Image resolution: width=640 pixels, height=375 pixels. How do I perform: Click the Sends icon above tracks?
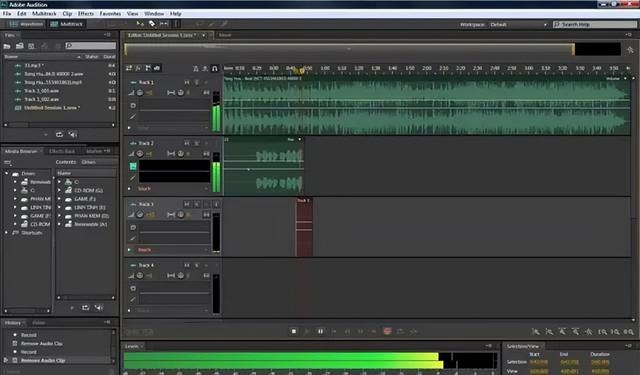[x=147, y=68]
